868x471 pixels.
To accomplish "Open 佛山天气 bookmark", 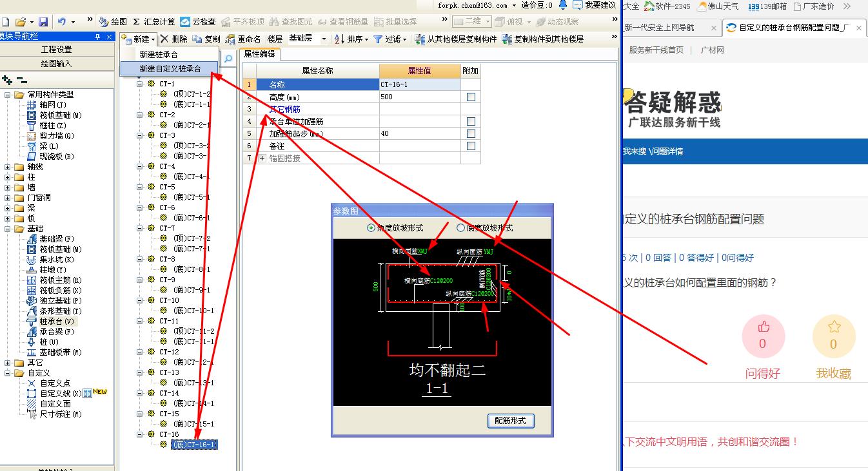I will 718,6.
